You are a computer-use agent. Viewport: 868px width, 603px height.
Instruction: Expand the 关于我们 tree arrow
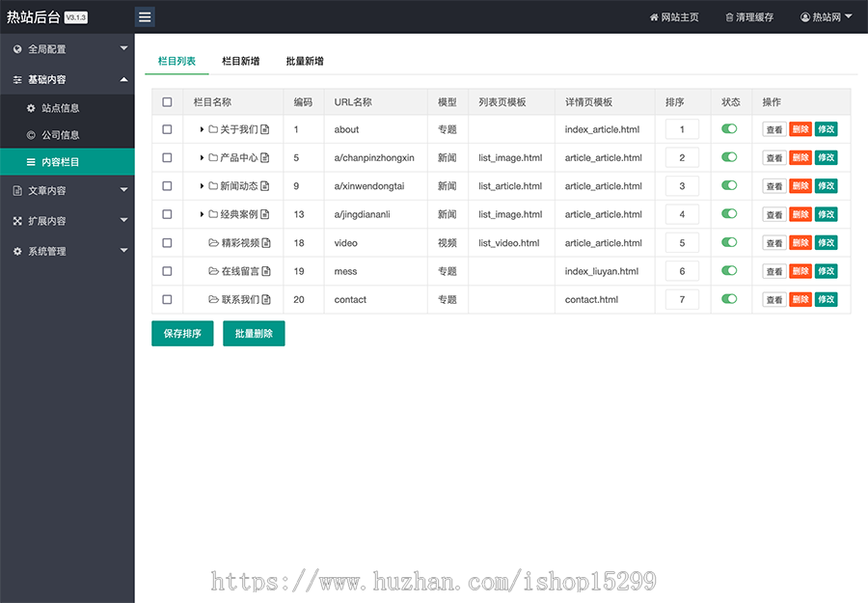click(x=203, y=129)
